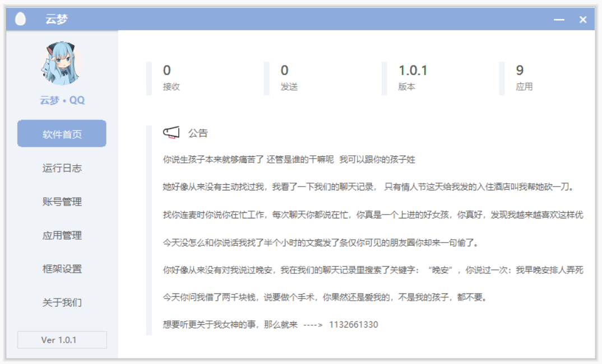Select the 软件首页 sidebar entry
The width and height of the screenshot is (602, 364).
[62, 133]
